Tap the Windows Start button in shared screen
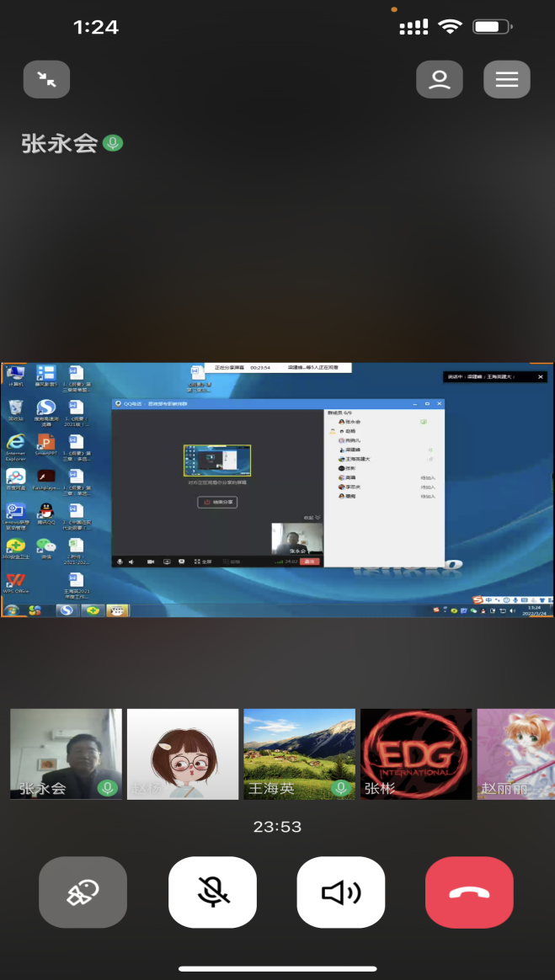The height and width of the screenshot is (980, 555). click(10, 610)
